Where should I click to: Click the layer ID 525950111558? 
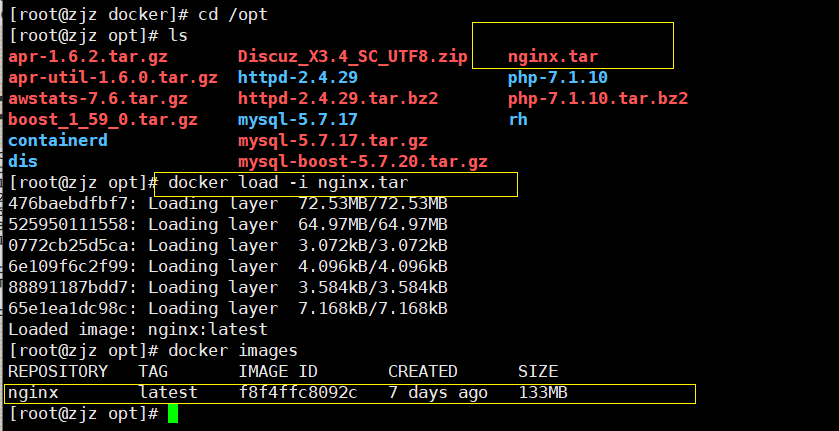[68, 224]
